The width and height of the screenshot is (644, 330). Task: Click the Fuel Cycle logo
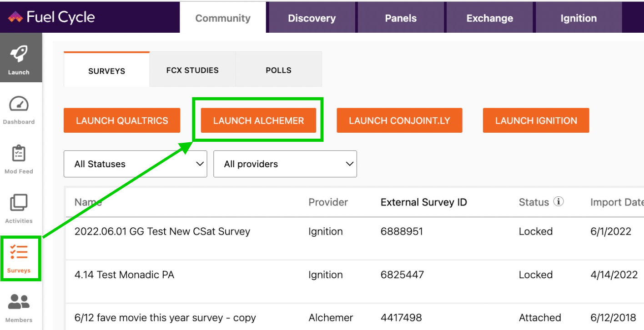(x=51, y=17)
